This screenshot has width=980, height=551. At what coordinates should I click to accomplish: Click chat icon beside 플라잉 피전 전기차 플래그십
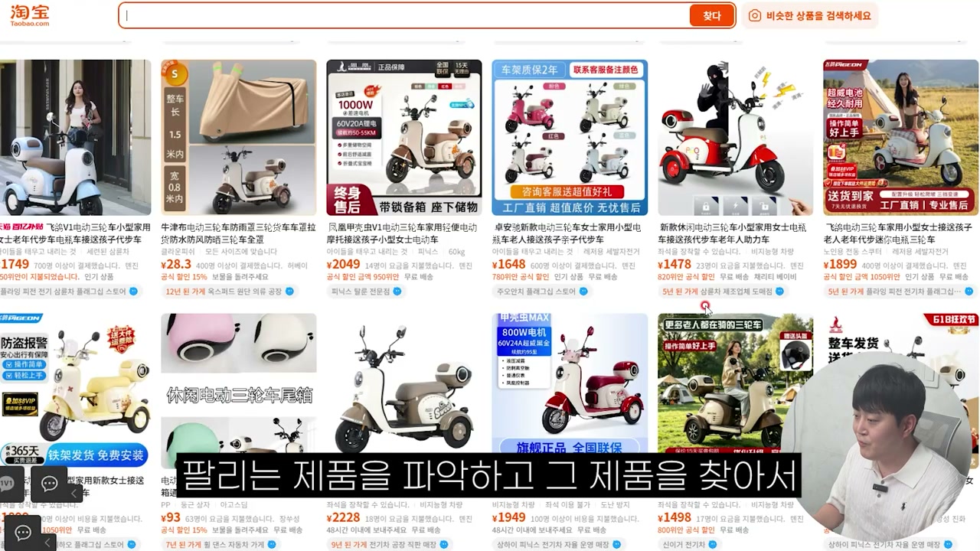click(x=969, y=292)
